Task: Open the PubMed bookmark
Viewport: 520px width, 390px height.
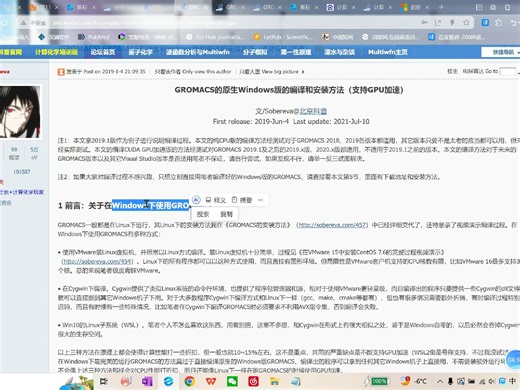Action: pyautogui.click(x=94, y=37)
